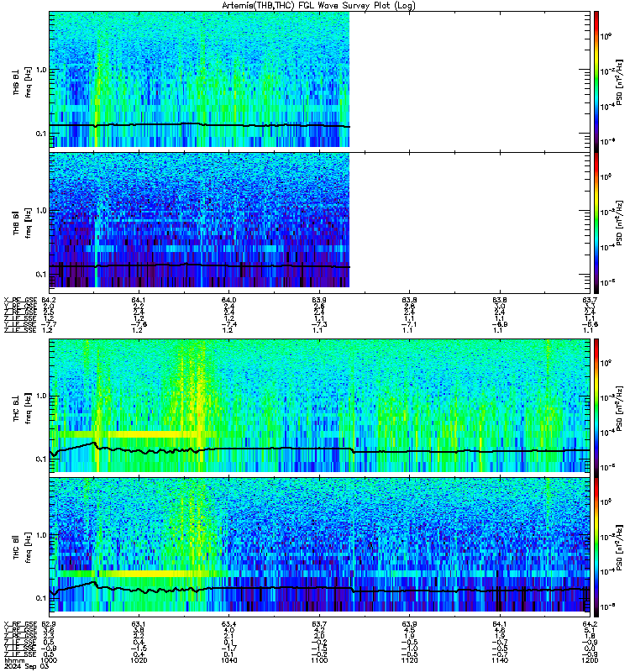Click the Artemis FGL Wave Survey Plot title
This screenshot has width=630, height=672.
click(x=318, y=5)
